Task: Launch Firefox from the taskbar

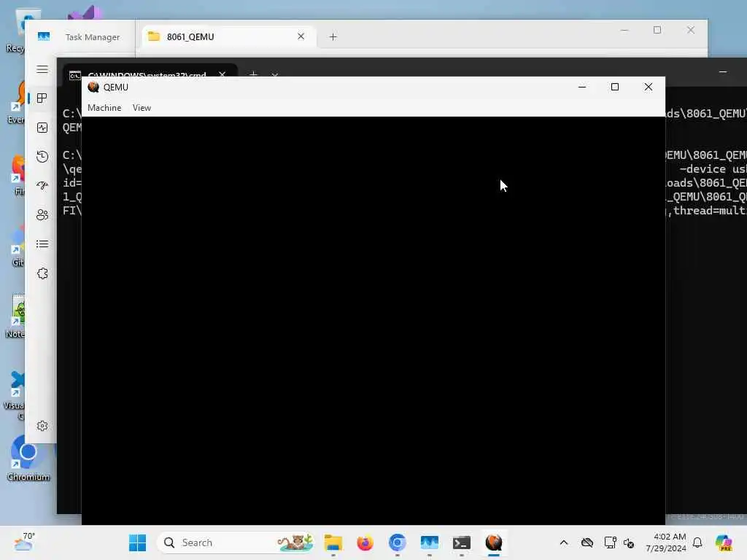Action: [365, 542]
